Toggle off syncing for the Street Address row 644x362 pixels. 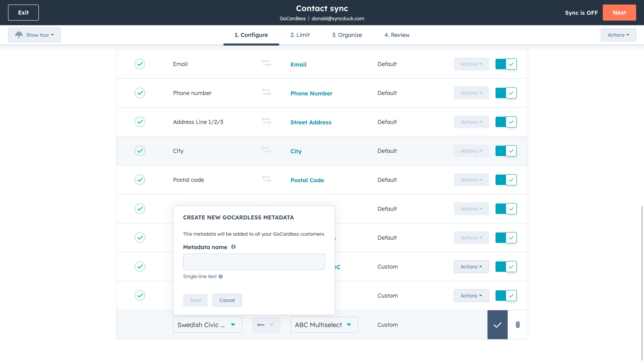[506, 122]
